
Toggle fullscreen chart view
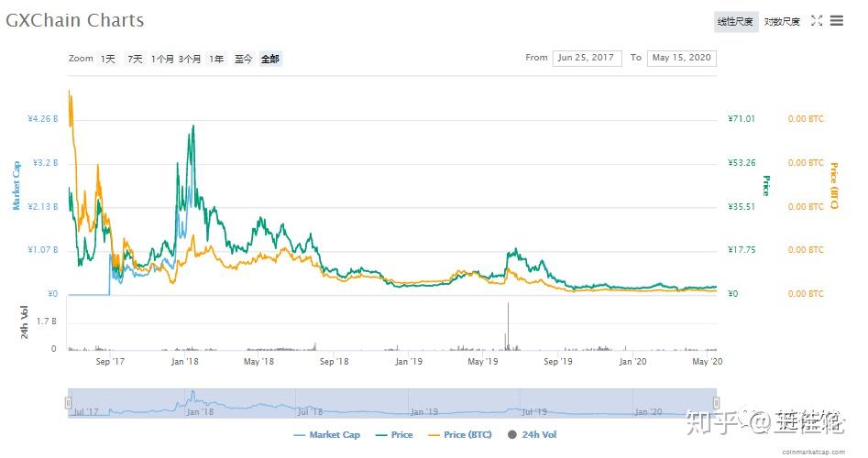point(817,21)
